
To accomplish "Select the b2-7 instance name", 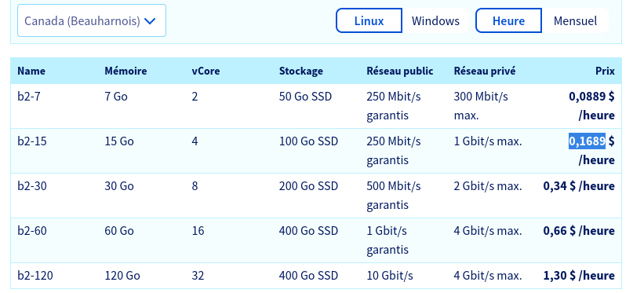I will [29, 97].
